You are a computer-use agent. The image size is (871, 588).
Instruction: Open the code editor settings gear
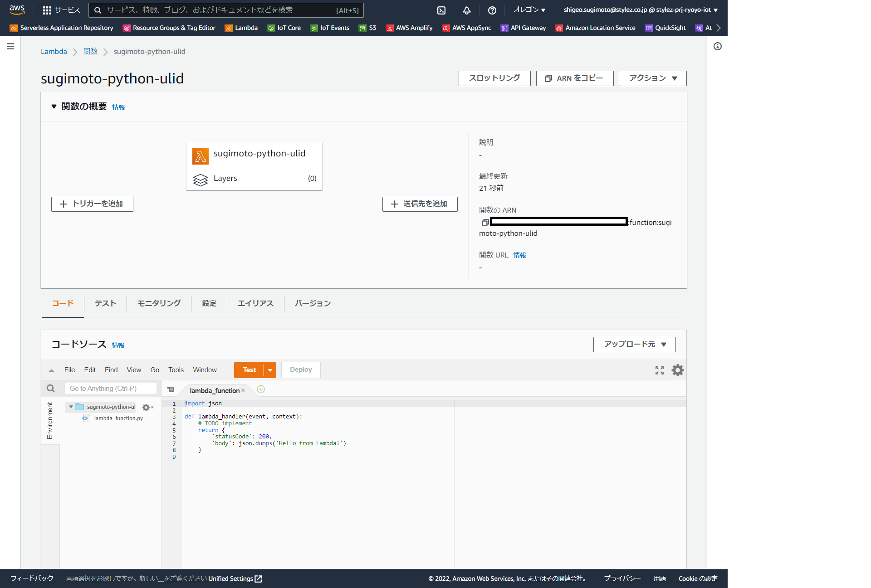[677, 370]
